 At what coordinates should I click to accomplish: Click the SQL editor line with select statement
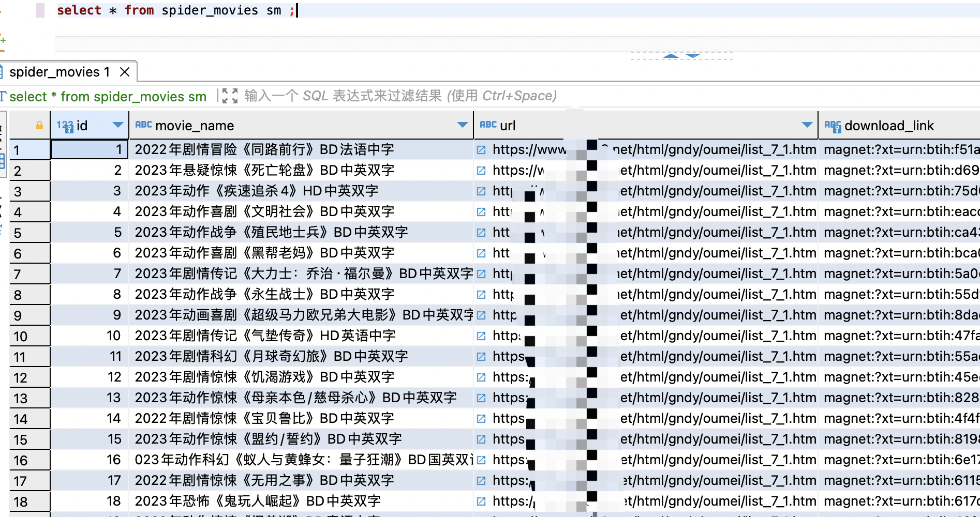[517, 10]
